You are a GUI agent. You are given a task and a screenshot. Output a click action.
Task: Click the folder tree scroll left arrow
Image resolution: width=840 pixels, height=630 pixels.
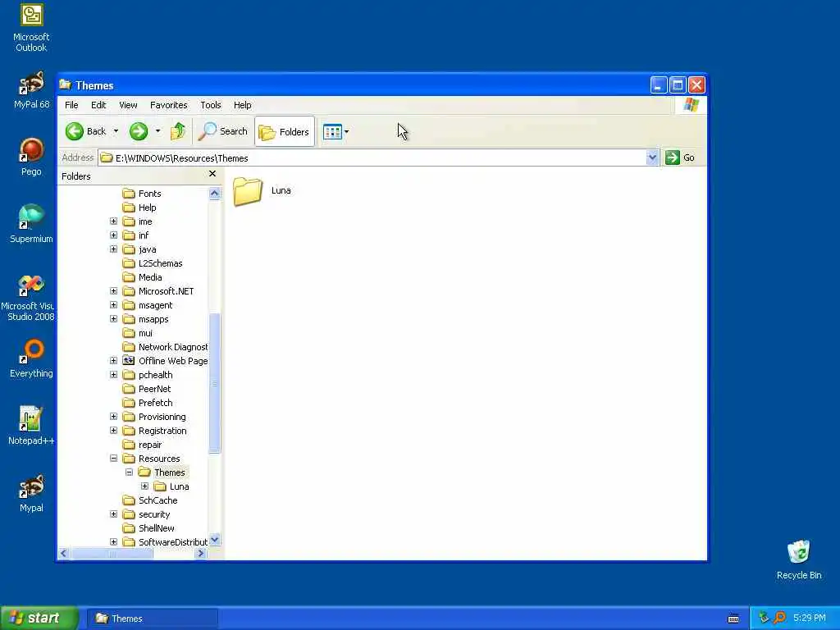64,554
